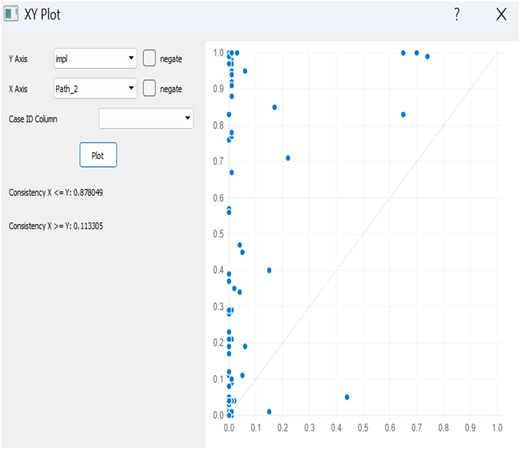Enable negate checkbox for Y Axis

click(x=149, y=58)
